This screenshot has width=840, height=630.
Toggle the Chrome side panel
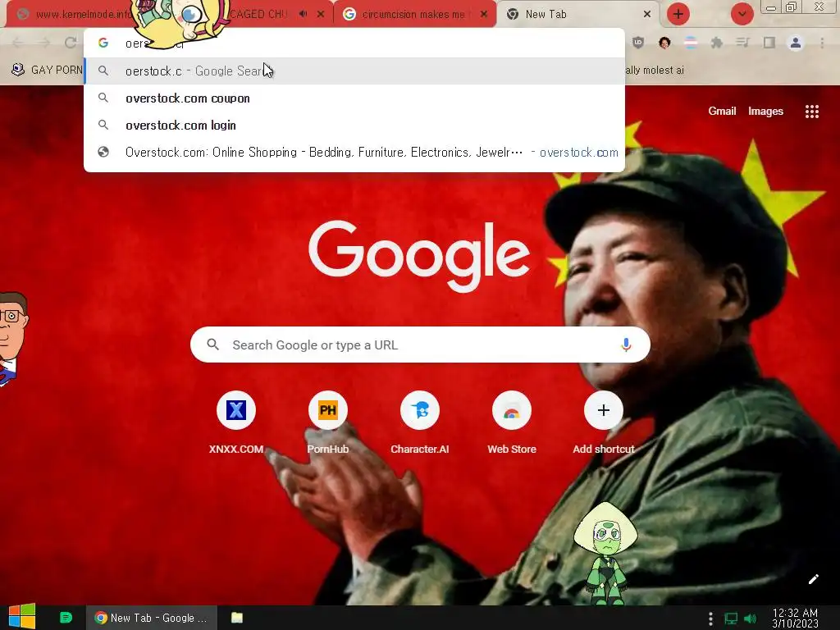click(x=769, y=43)
